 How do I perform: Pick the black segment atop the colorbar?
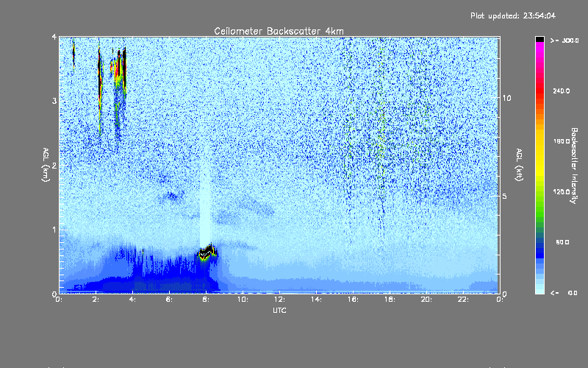click(539, 39)
